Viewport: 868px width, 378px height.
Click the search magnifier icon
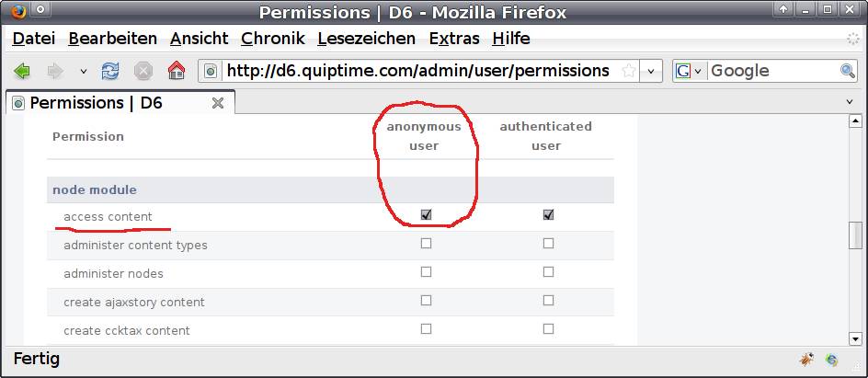point(848,71)
